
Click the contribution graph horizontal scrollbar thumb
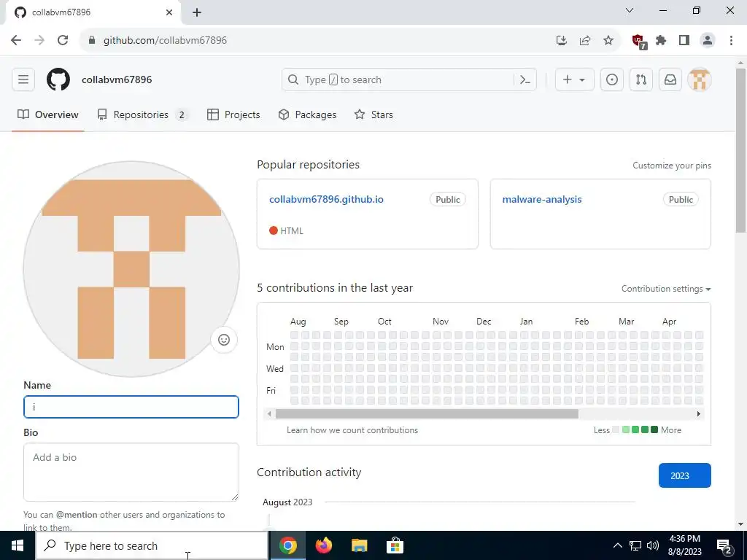pos(427,414)
